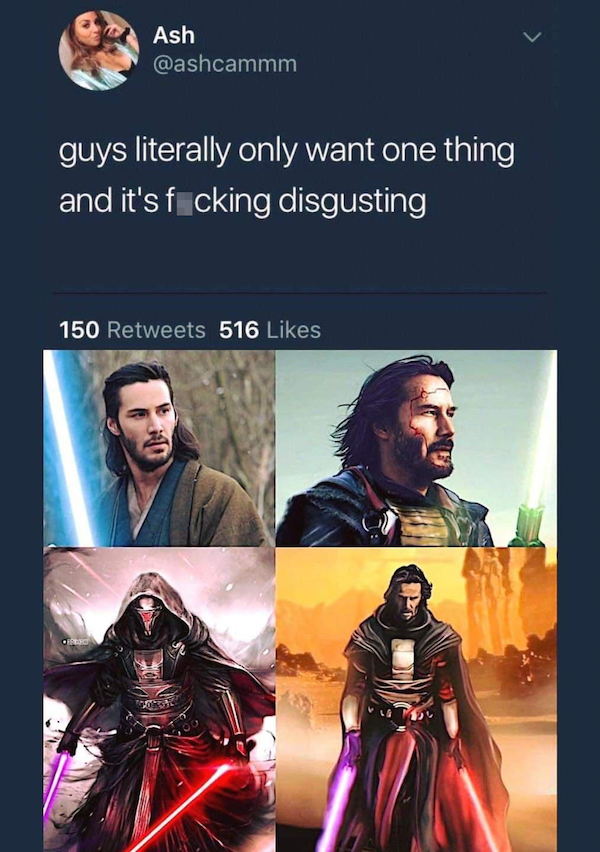Open top-right image with green lightsaber
Viewport: 600px width, 852px height.
416,448
